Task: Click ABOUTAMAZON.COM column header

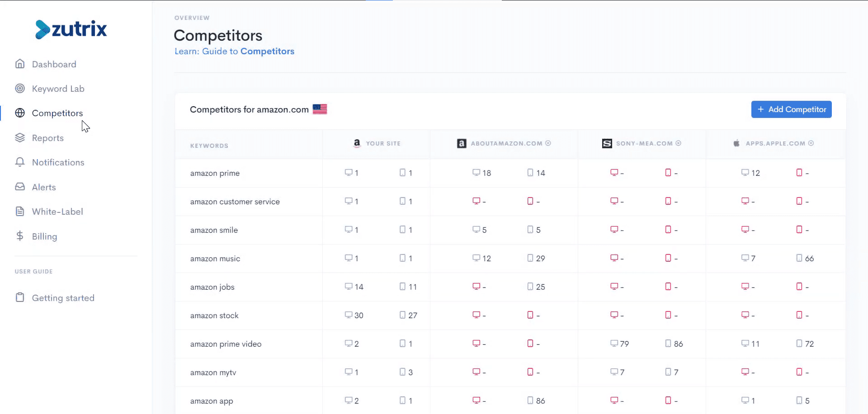Action: click(x=506, y=143)
